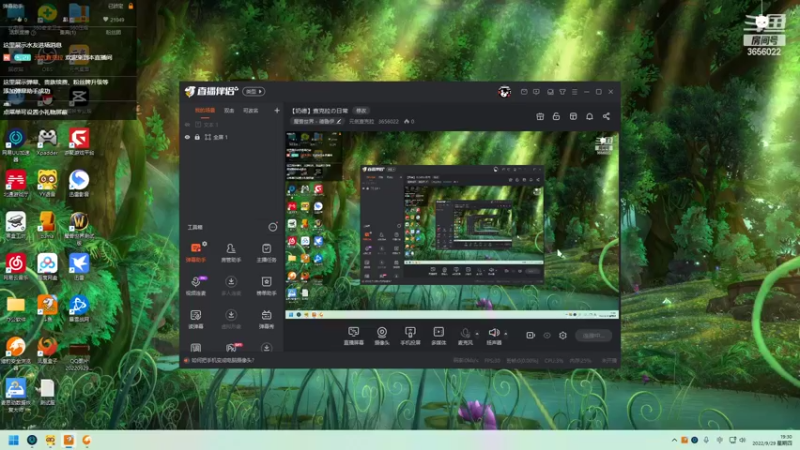Open the 弹幕秀 tool
Viewport: 800px width, 450px height.
tap(266, 319)
